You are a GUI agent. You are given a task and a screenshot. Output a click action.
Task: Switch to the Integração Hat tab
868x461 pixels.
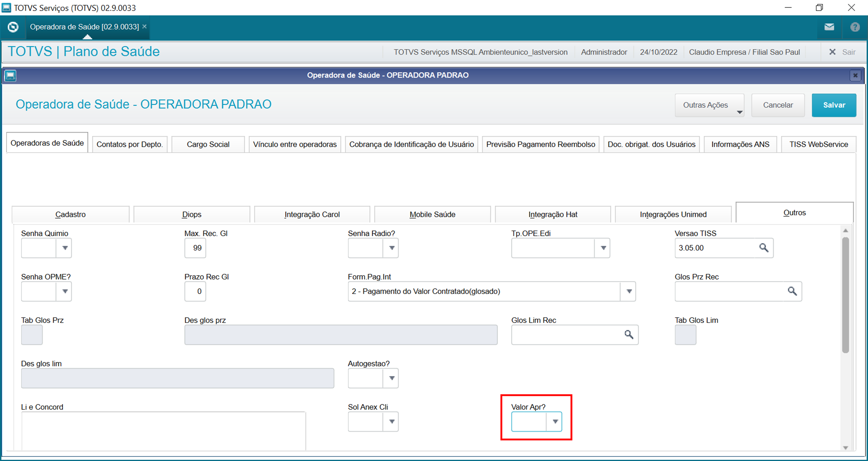click(552, 214)
